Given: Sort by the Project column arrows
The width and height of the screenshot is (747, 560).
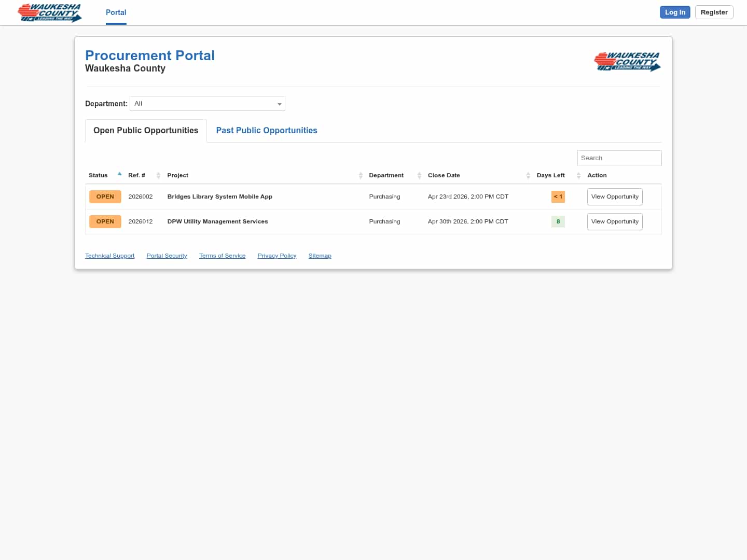Looking at the screenshot, I should pos(361,175).
